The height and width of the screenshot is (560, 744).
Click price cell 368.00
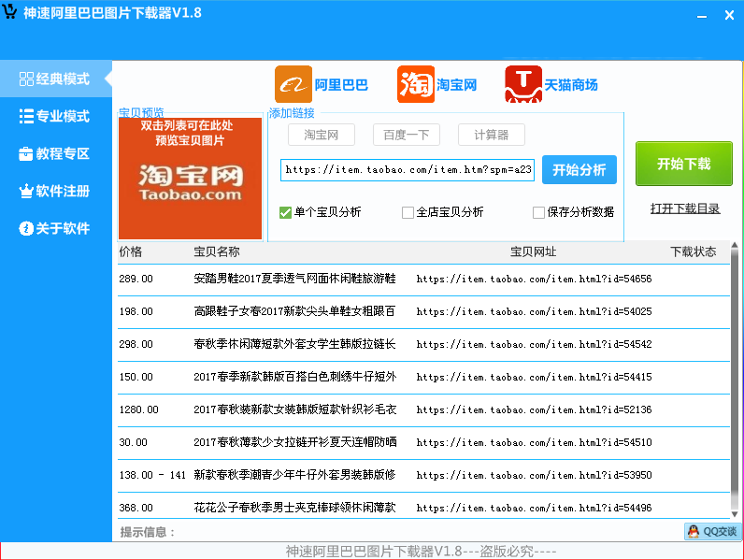coord(136,509)
